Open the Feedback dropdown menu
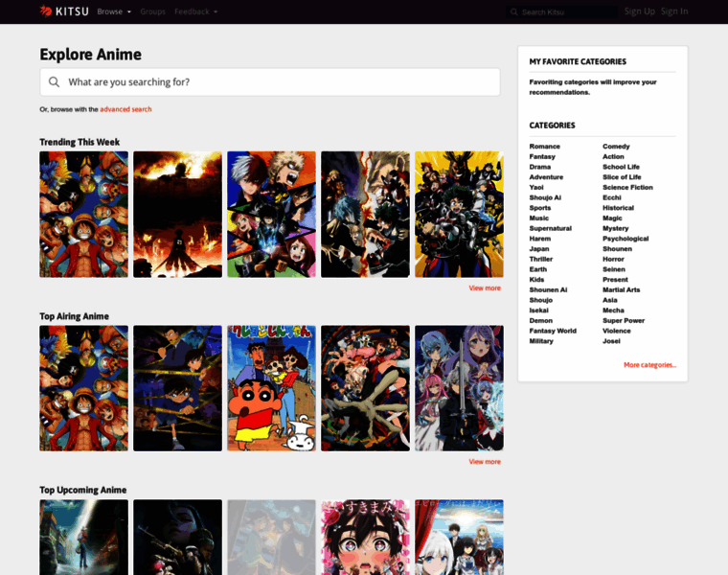 click(x=196, y=11)
